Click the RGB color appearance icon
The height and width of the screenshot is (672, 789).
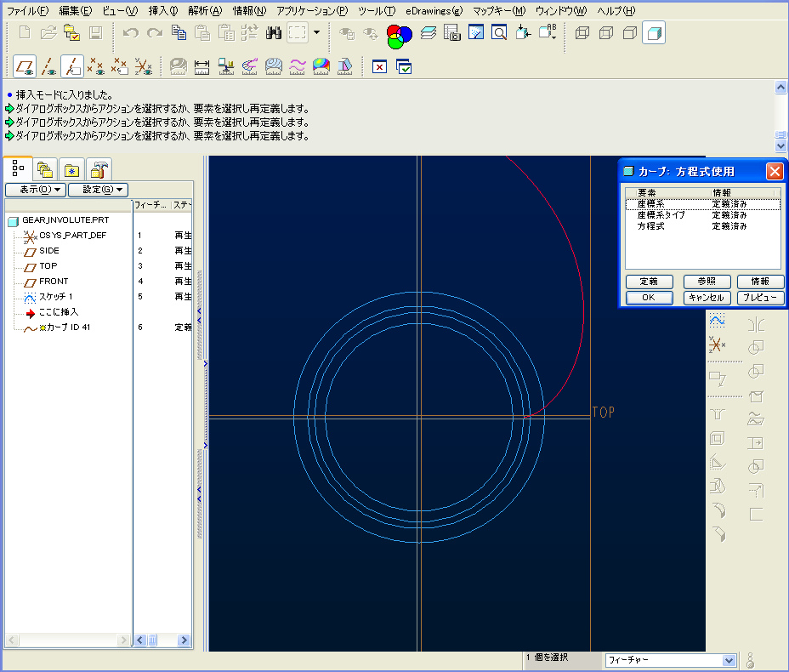399,34
